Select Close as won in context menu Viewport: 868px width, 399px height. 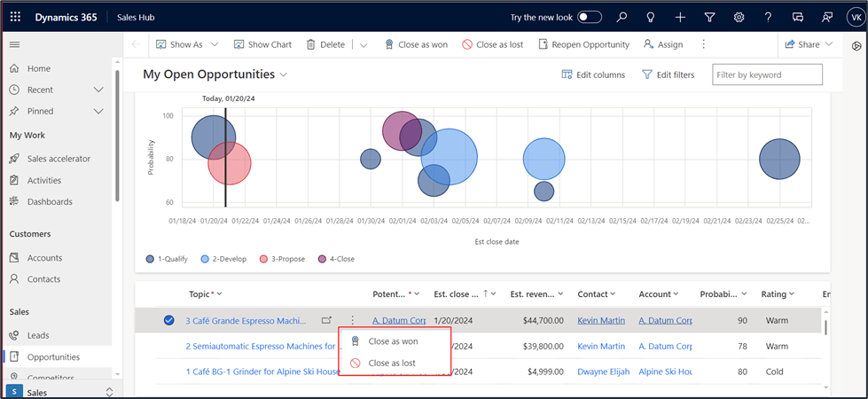(393, 340)
